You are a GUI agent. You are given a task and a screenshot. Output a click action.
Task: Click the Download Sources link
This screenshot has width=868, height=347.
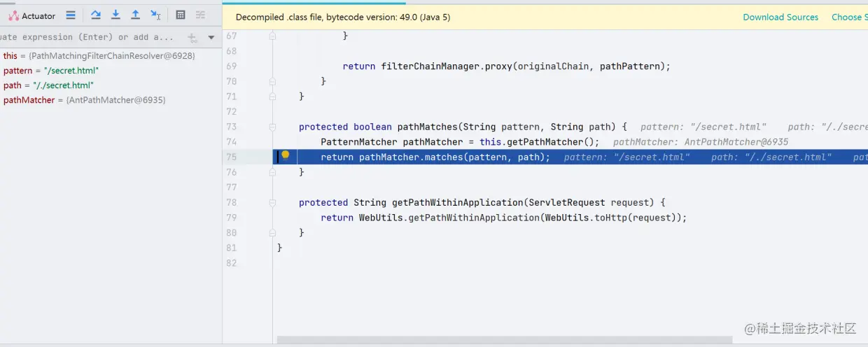point(780,17)
